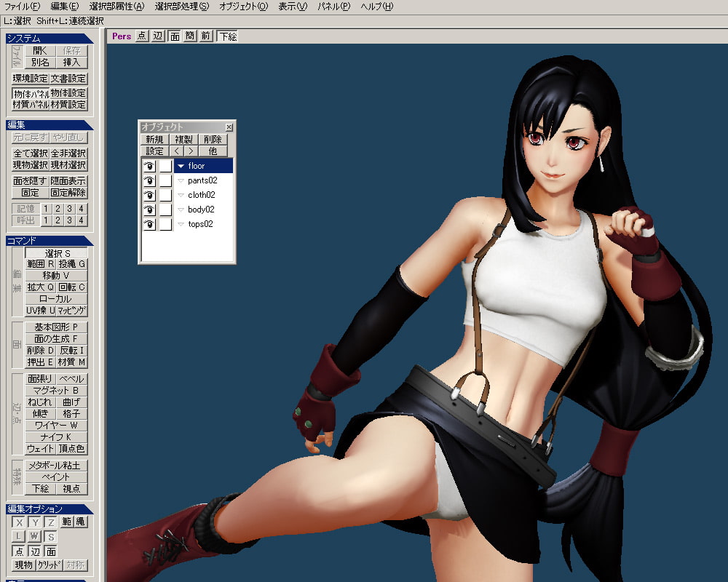Toggle 点 display in the view toolbar

click(x=142, y=36)
